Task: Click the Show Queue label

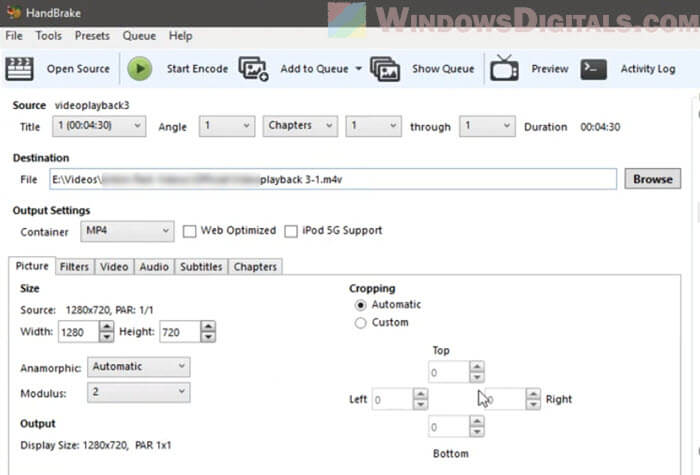Action: click(x=443, y=69)
